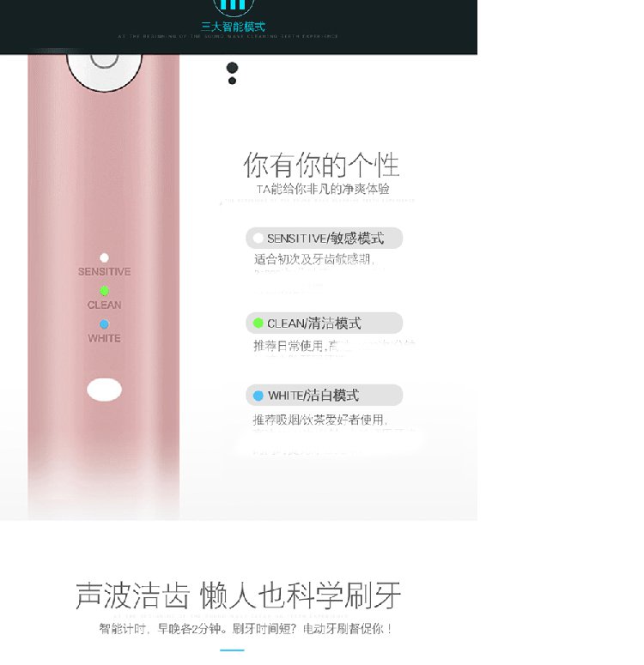Click the white LED above SENSITIVE on handle
The width and height of the screenshot is (644, 665).
pyautogui.click(x=104, y=257)
